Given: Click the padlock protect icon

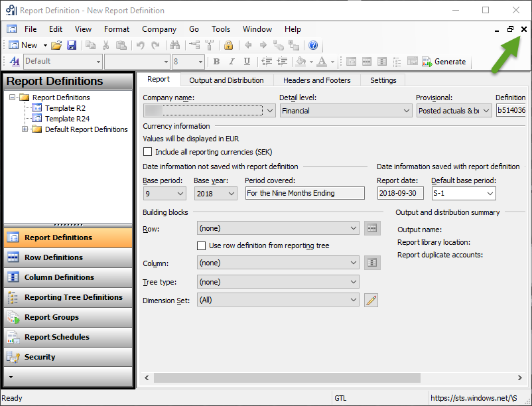Looking at the screenshot, I should tap(228, 45).
